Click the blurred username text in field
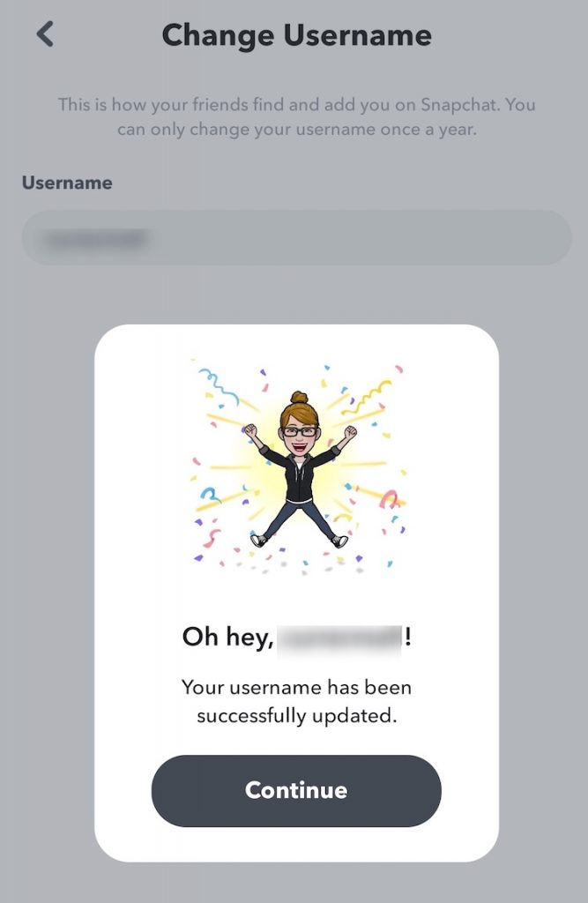588x903 pixels. 95,238
